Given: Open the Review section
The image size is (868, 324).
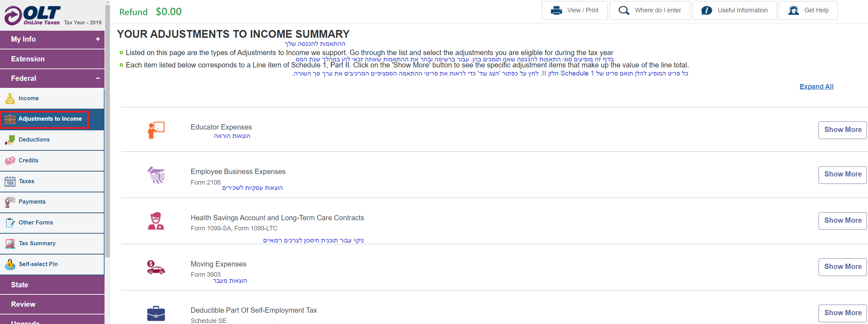Looking at the screenshot, I should pos(52,304).
